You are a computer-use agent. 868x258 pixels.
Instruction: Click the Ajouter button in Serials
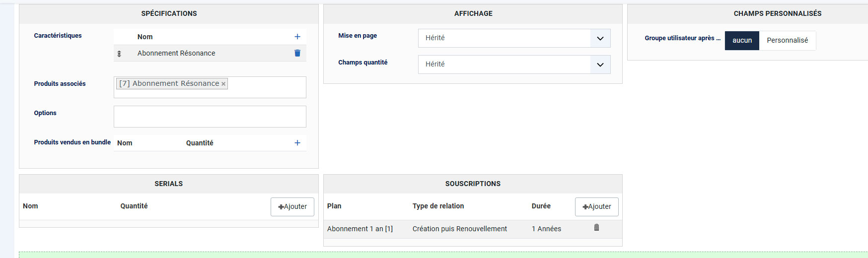point(292,207)
